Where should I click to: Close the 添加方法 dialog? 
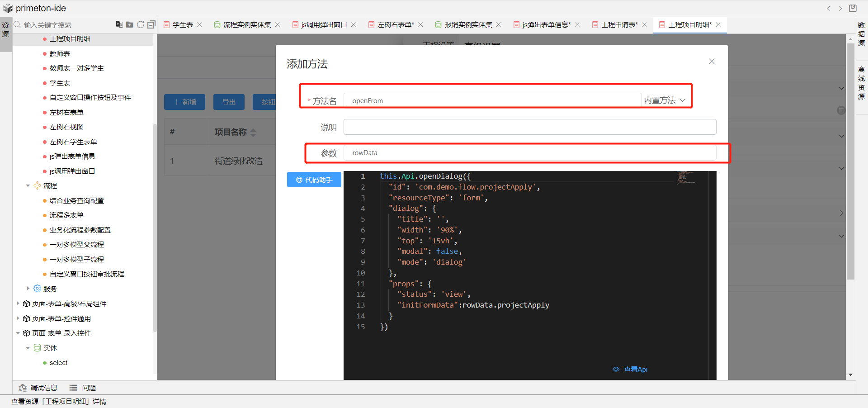click(712, 62)
